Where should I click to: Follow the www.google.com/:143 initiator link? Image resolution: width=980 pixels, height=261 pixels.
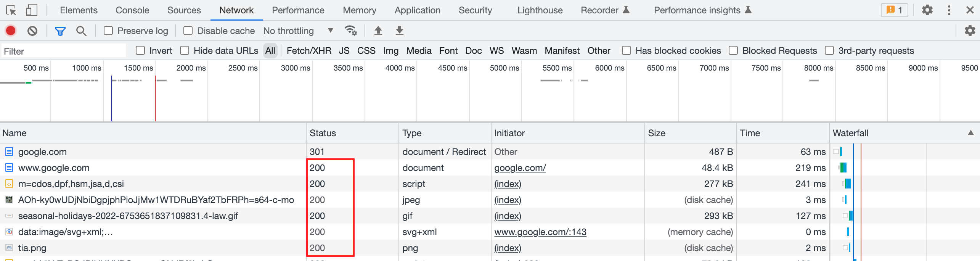point(540,232)
